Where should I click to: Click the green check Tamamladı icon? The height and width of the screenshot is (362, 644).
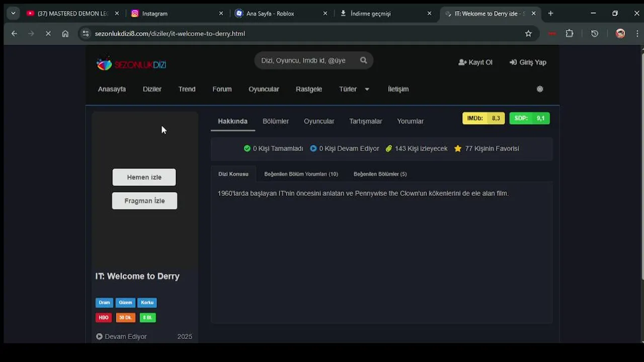pos(247,148)
